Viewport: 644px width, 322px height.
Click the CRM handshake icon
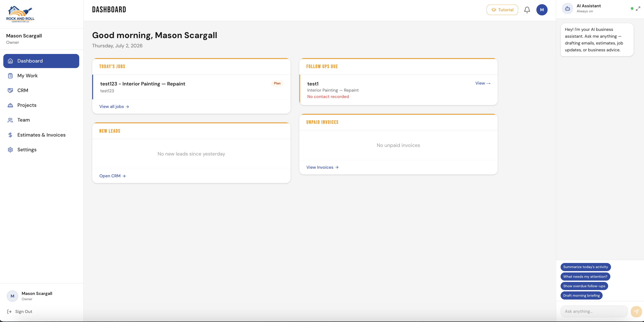[x=10, y=90]
